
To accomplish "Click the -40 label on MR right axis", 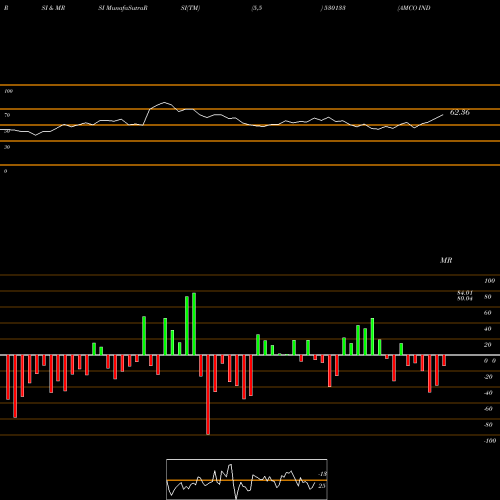I will coord(488,393).
